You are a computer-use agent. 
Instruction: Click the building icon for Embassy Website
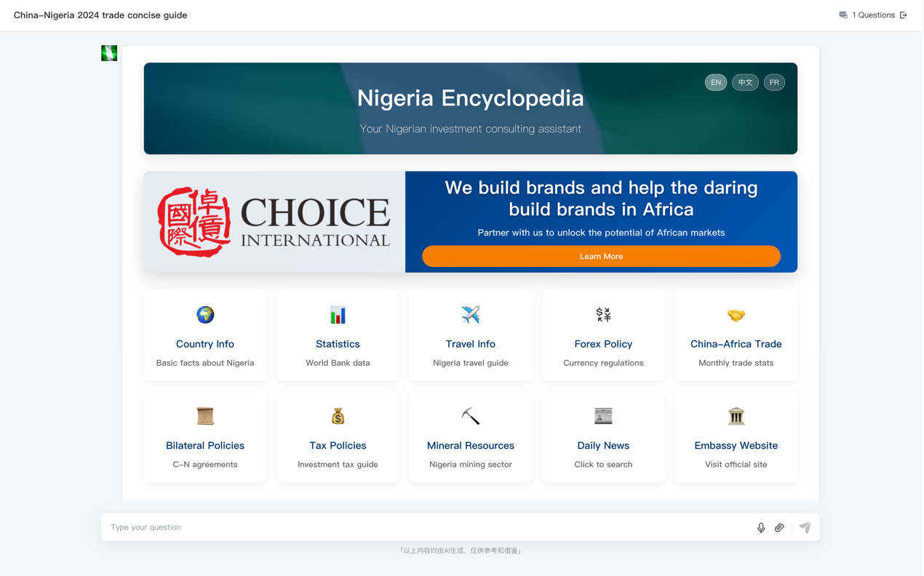(x=736, y=416)
